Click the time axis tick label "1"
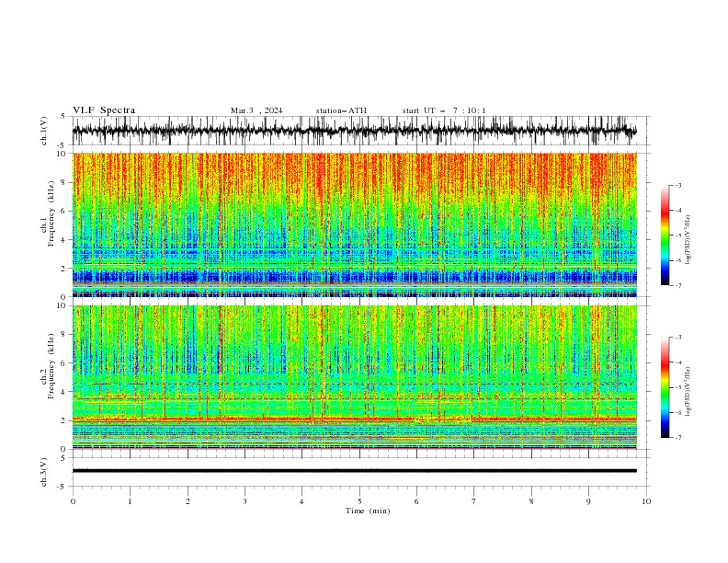The image size is (728, 563). pyautogui.click(x=130, y=501)
